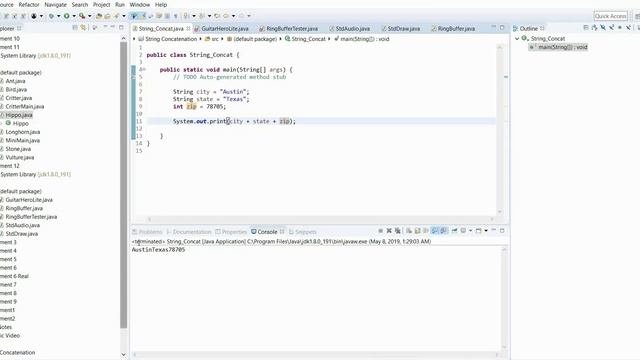
Task: Minimize the editor area
Action: point(493,27)
